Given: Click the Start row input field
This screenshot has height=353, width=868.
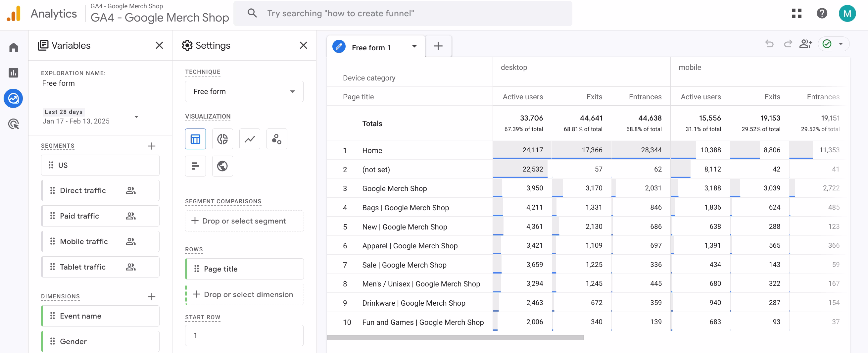Looking at the screenshot, I should pyautogui.click(x=244, y=335).
